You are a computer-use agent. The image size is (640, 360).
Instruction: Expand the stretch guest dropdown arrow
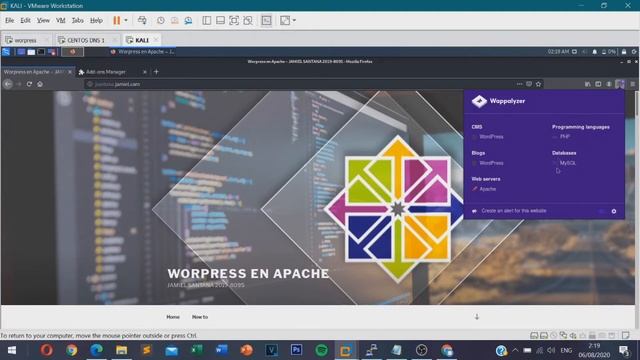[294, 20]
